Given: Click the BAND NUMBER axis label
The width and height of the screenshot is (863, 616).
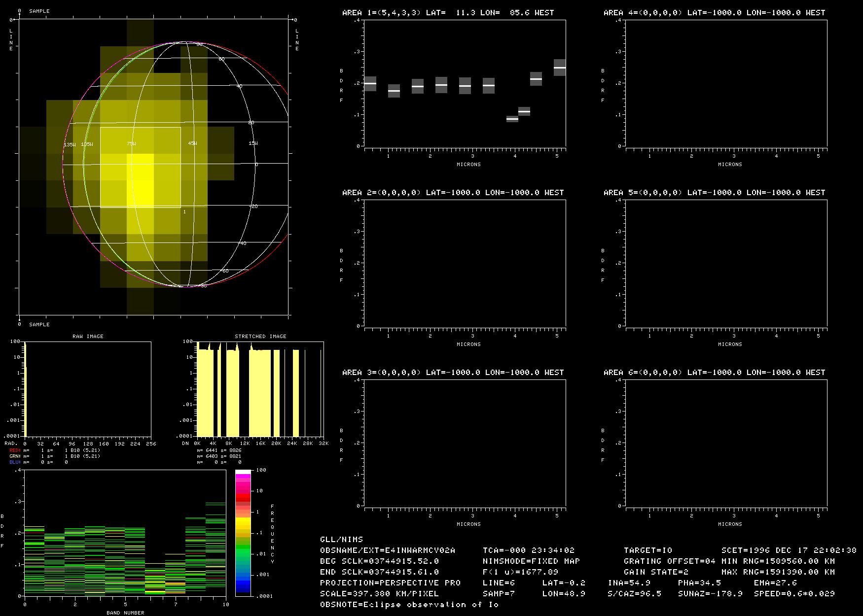Looking at the screenshot, I should pos(125,613).
